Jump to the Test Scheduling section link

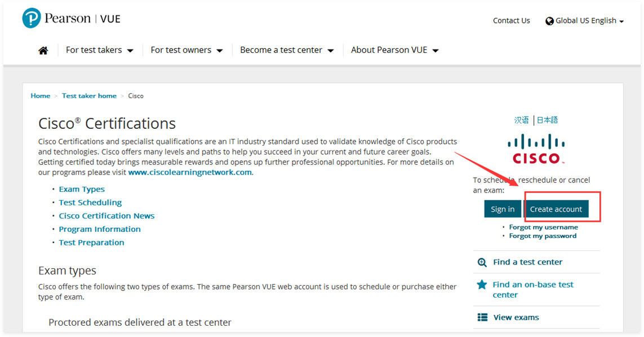pyautogui.click(x=90, y=203)
